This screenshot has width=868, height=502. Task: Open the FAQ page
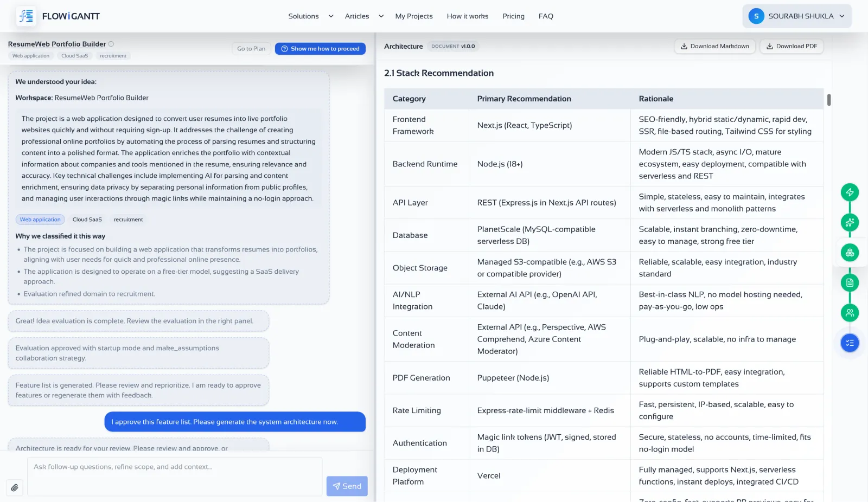[x=546, y=16]
